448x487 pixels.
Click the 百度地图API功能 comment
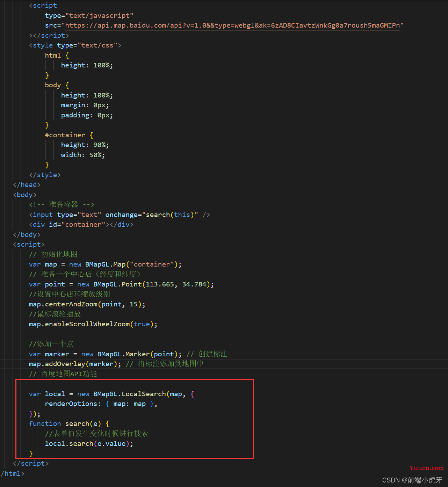[x=63, y=374]
